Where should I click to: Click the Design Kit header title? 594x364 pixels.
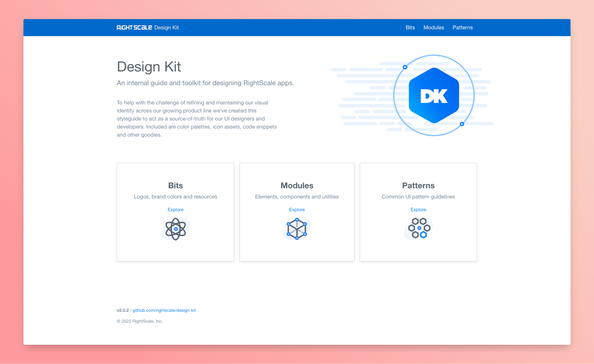point(167,28)
